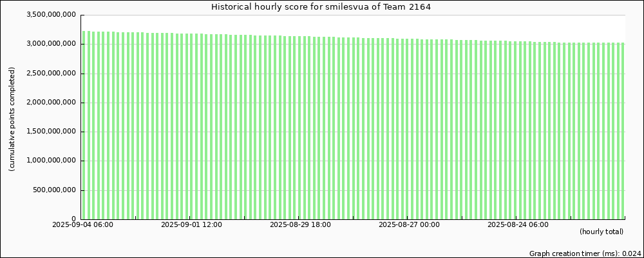Screen dimensions: 644x258
Task: Select the 1,500,000,000 y-axis label
Action: point(52,132)
